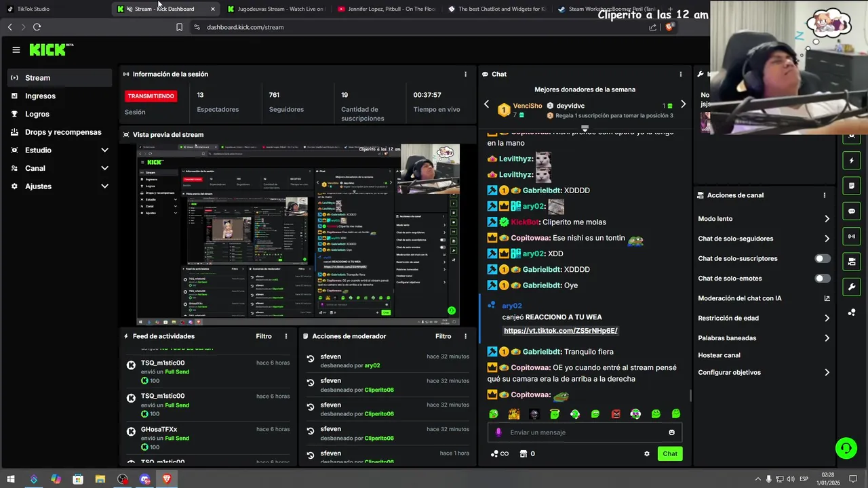This screenshot has width=868, height=488.
Task: Open Chat de solo-seguidores options
Action: tap(764, 239)
